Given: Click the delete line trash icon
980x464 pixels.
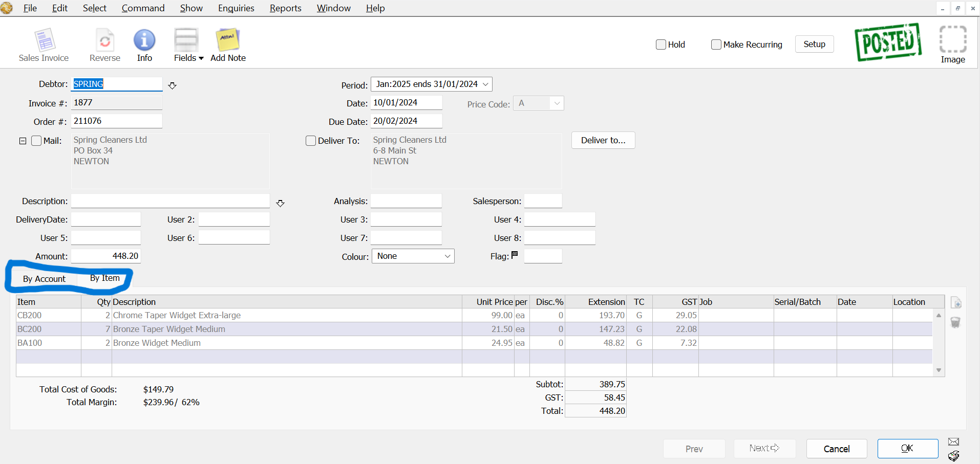Looking at the screenshot, I should (955, 322).
